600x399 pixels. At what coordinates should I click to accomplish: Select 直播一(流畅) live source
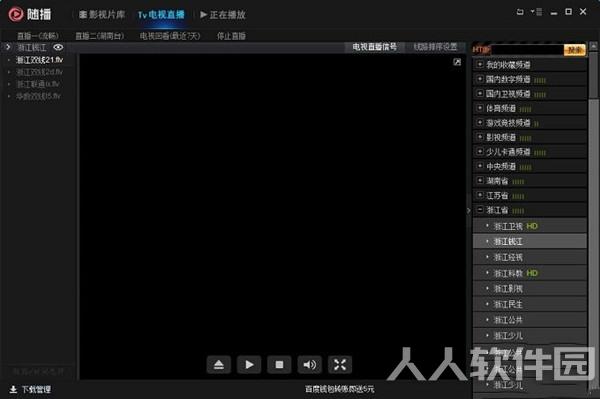pos(38,36)
